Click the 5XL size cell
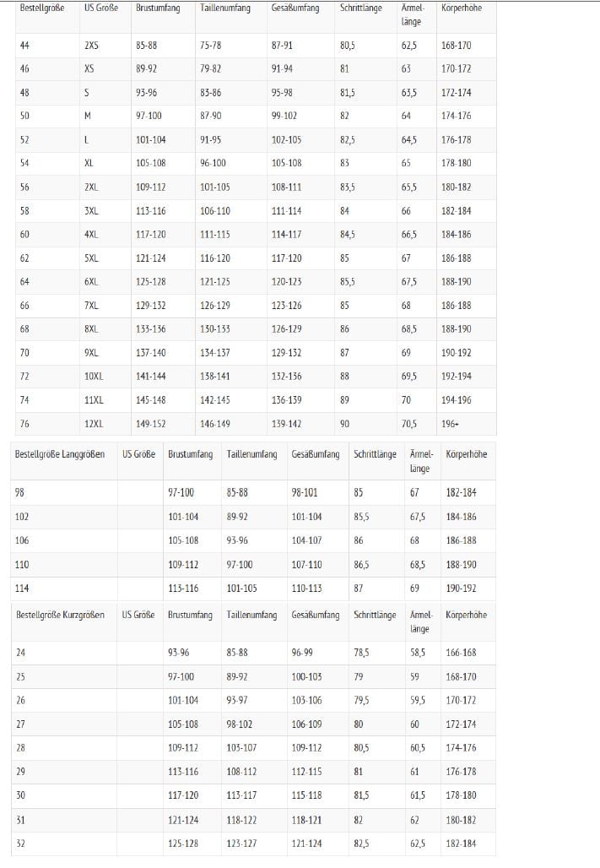The image size is (600, 868). click(92, 258)
